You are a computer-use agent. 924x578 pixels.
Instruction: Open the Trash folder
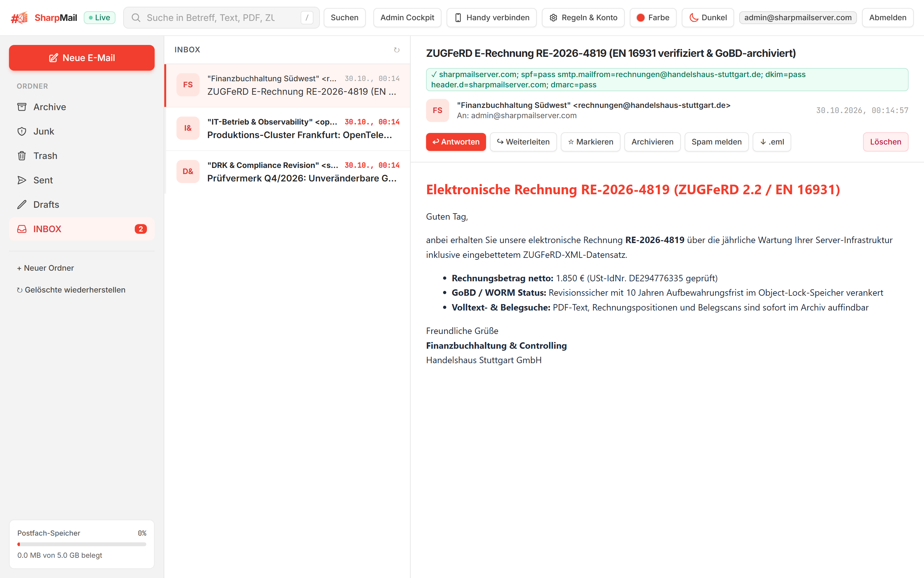pyautogui.click(x=82, y=156)
